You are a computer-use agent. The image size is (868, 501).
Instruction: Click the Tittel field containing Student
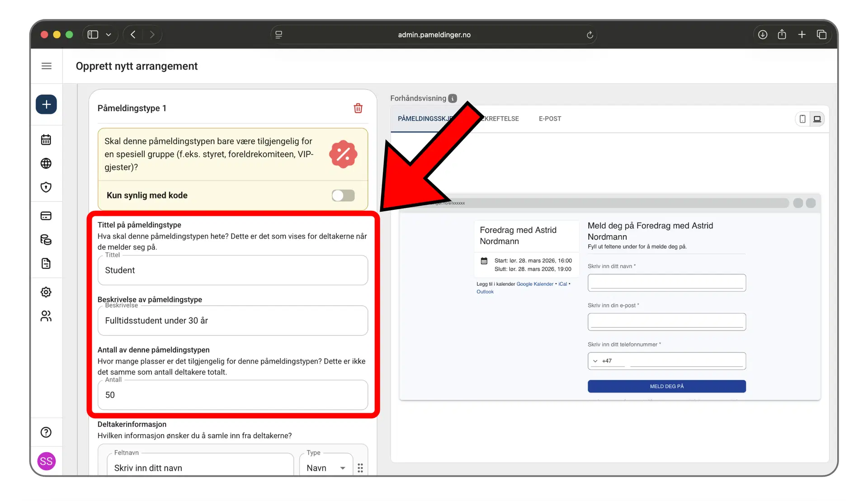tap(233, 270)
